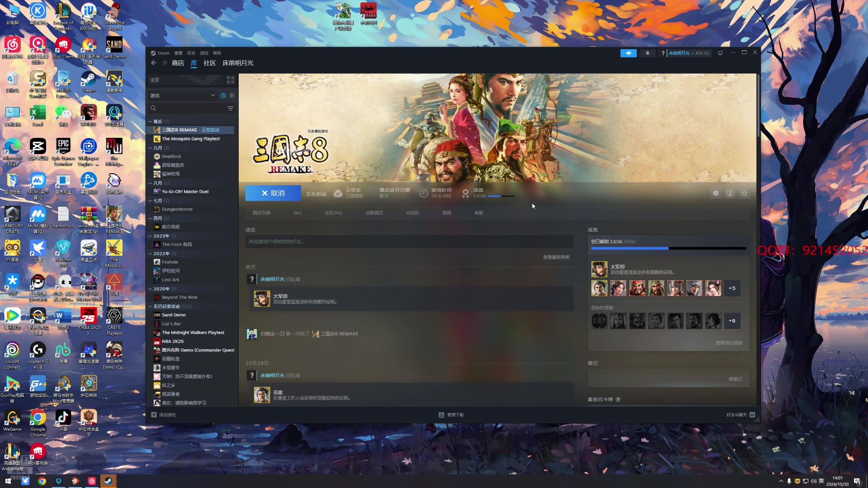Favorite the game with the star icon

pos(744,193)
